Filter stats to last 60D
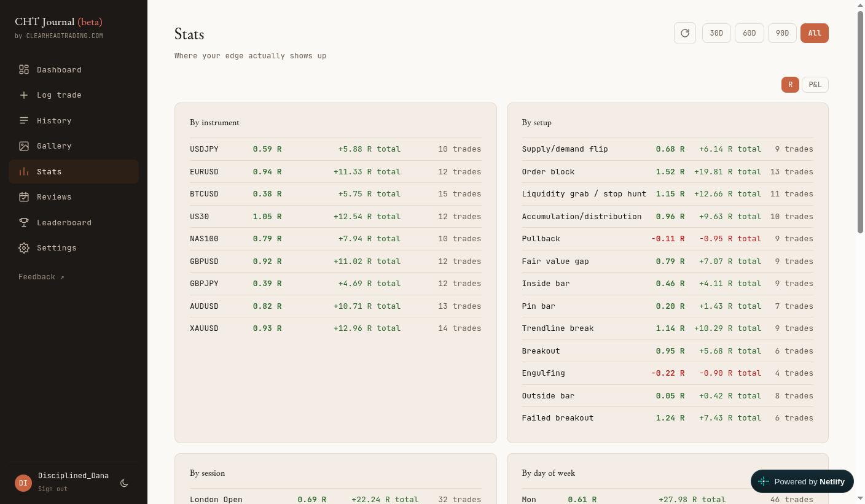The image size is (865, 504). coord(750,33)
